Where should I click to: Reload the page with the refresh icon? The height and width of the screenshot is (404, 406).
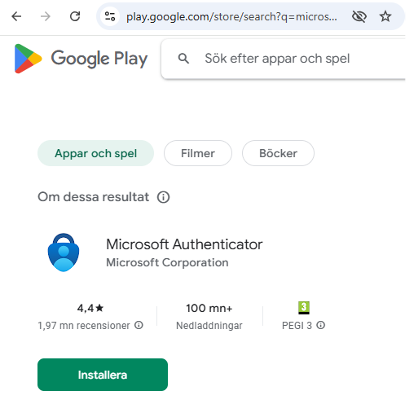75,16
